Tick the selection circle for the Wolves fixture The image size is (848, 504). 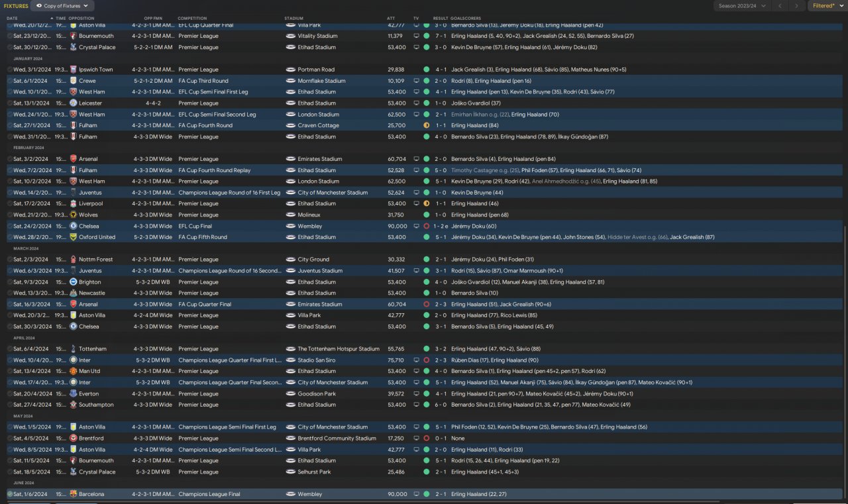point(9,215)
